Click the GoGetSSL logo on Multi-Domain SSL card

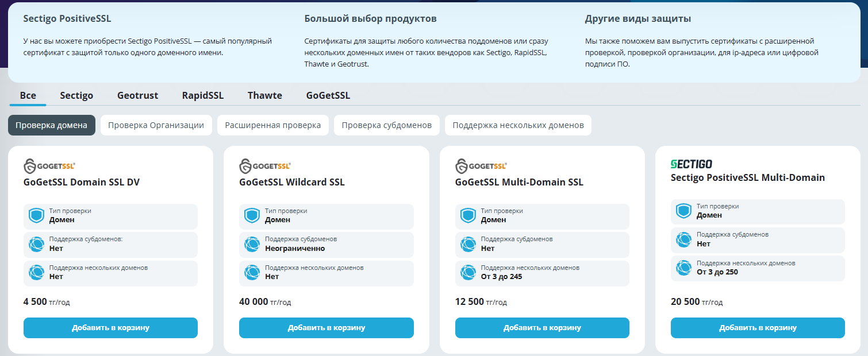[481, 166]
